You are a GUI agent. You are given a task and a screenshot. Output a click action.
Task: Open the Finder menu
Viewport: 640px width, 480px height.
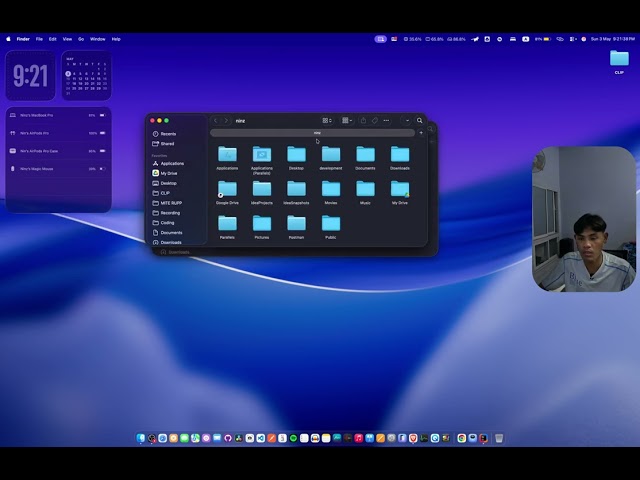23,39
